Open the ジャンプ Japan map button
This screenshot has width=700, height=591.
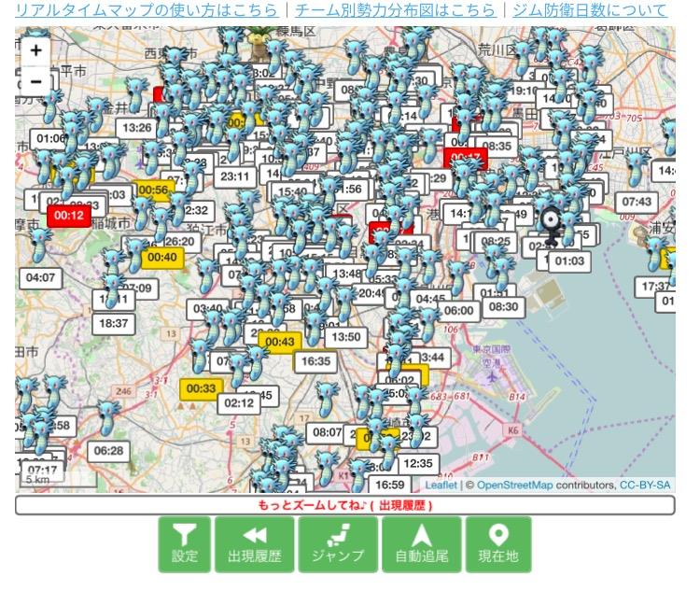pyautogui.click(x=338, y=544)
